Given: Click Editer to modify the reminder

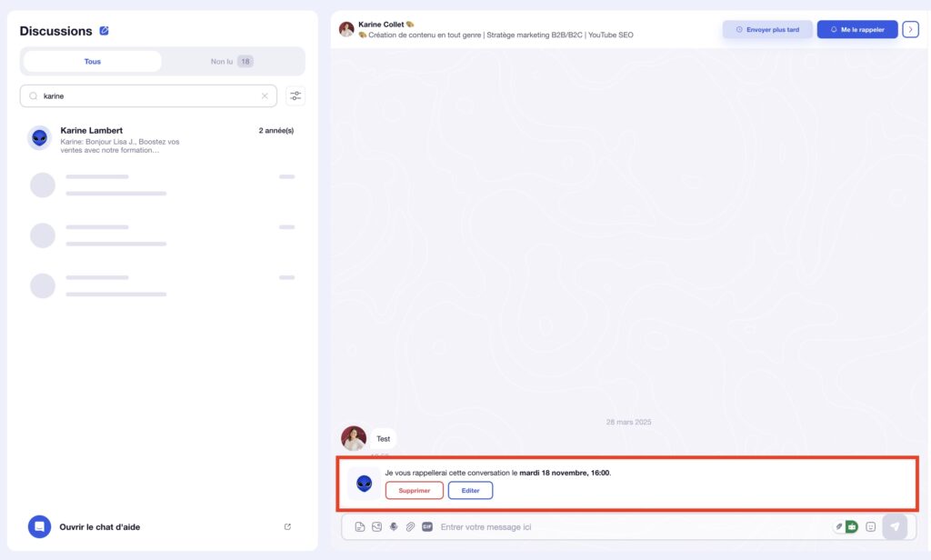Looking at the screenshot, I should pyautogui.click(x=470, y=489).
